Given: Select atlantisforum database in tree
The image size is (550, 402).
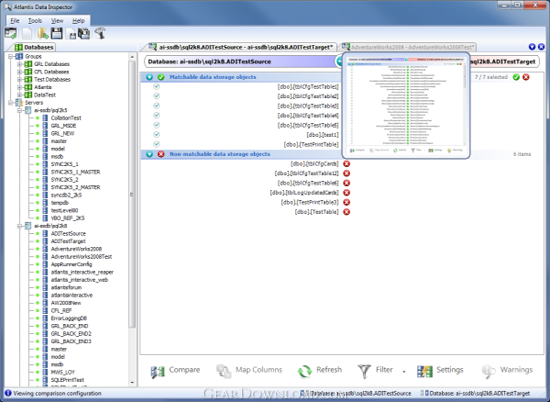Looking at the screenshot, I should (66, 288).
